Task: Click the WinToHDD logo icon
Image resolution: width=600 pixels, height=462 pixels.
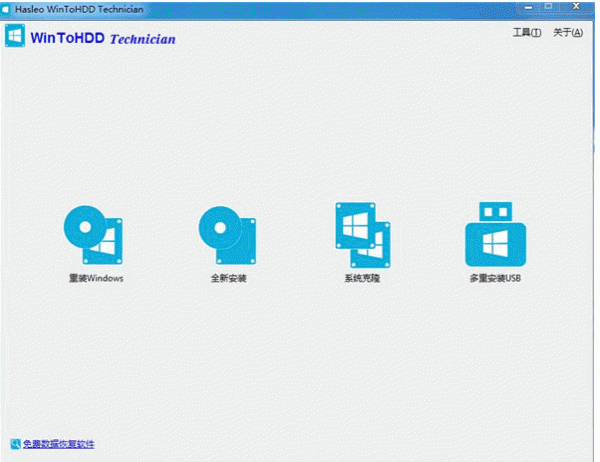Action: (15, 36)
